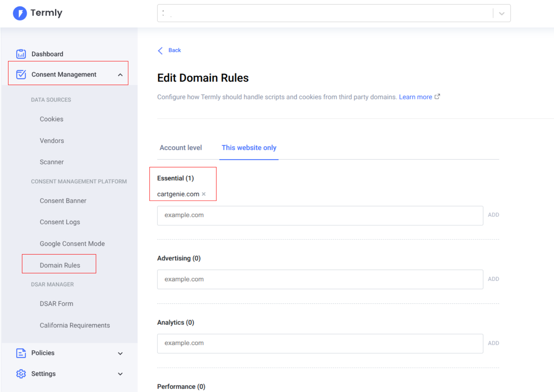
Task: Click the Essential domain input field
Action: click(x=320, y=216)
